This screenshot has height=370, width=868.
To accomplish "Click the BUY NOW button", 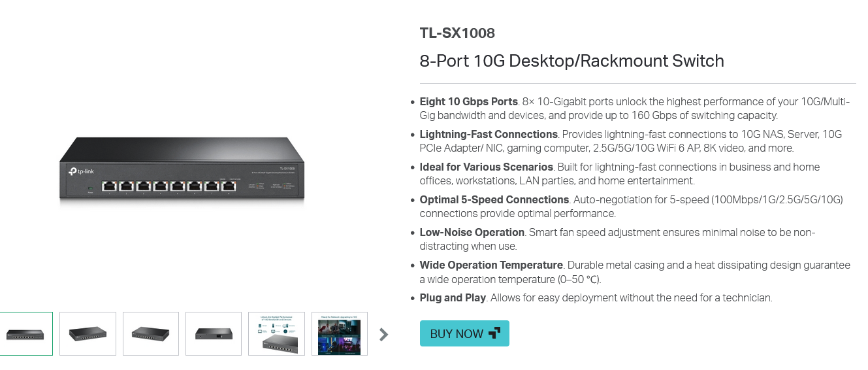I will tap(464, 333).
